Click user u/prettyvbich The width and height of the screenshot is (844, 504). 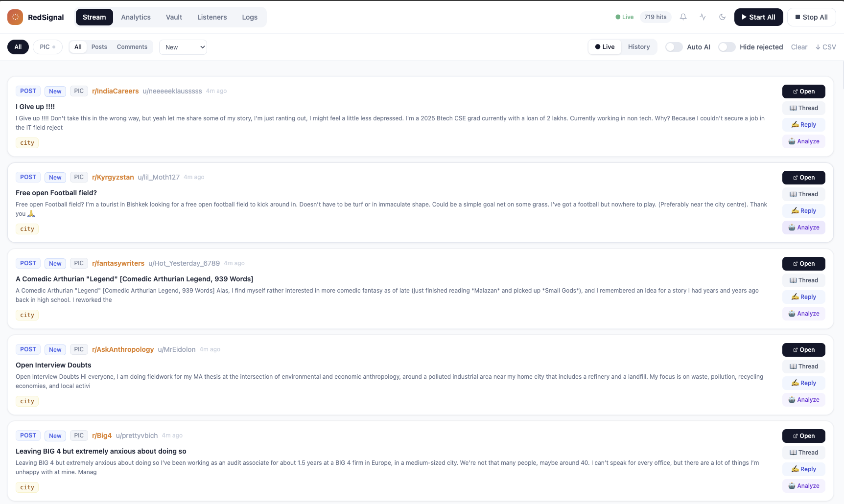point(137,435)
